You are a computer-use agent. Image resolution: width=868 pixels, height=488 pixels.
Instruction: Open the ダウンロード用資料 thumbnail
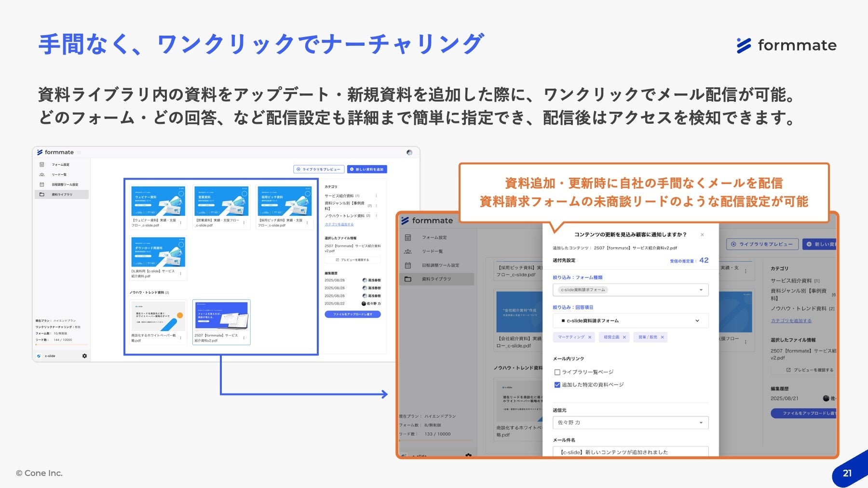coord(158,252)
